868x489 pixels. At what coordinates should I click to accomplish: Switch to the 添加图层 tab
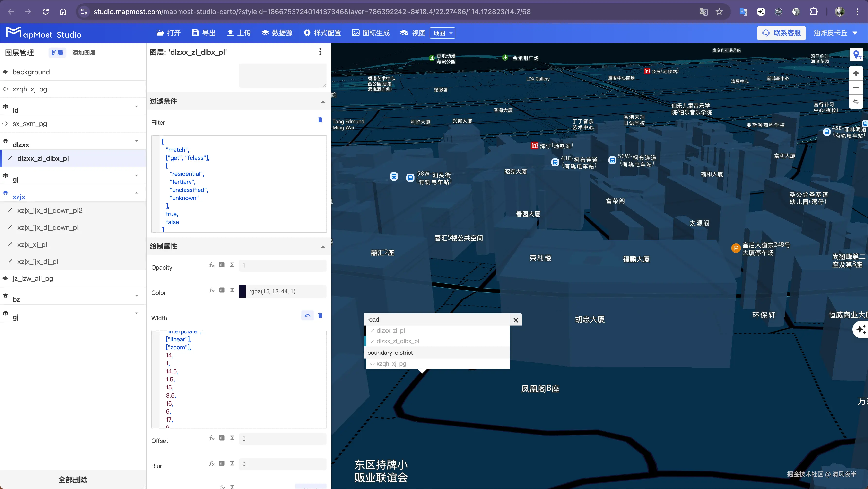(84, 53)
